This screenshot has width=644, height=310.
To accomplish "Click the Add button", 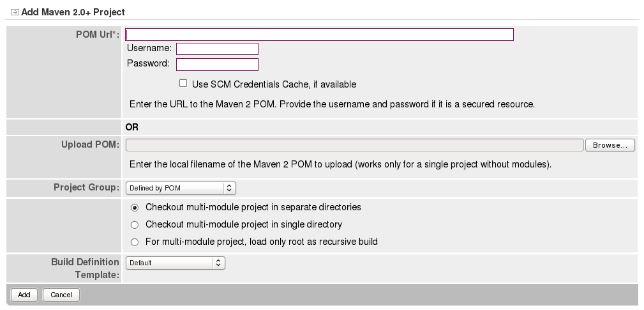I will 24,295.
